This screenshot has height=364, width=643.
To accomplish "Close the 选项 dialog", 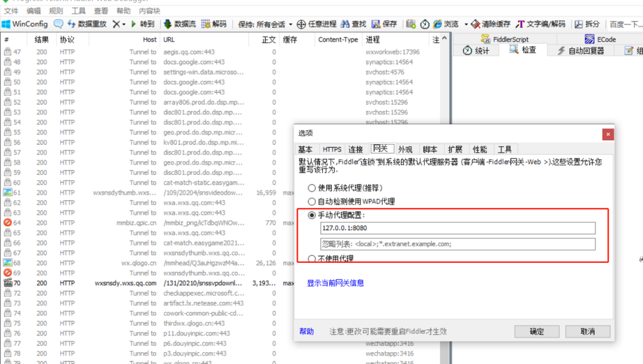I will [608, 134].
